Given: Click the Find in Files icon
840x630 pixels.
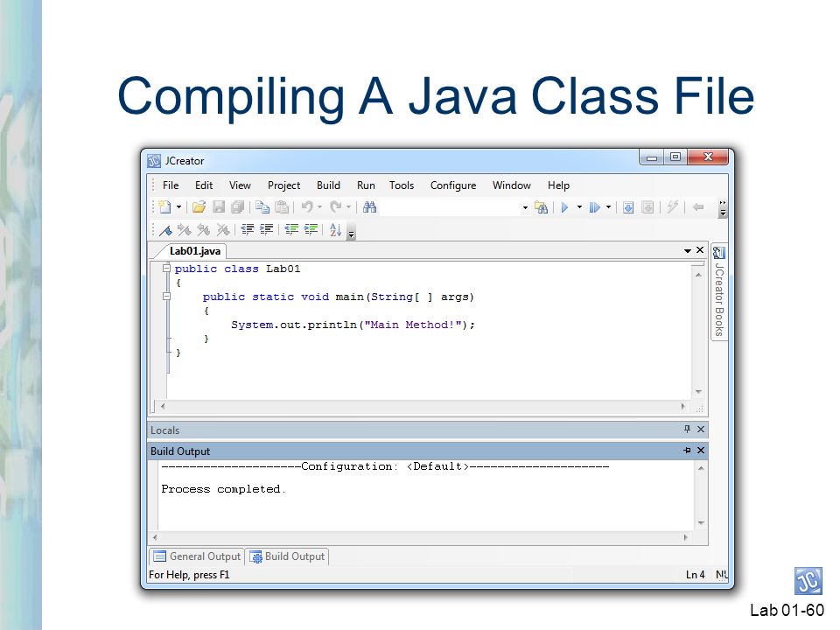Looking at the screenshot, I should [x=541, y=208].
